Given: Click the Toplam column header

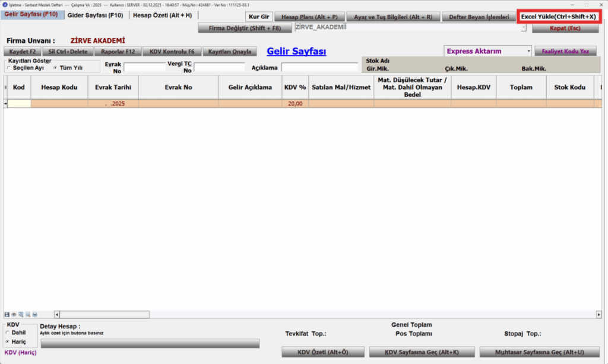Looking at the screenshot, I should point(521,87).
